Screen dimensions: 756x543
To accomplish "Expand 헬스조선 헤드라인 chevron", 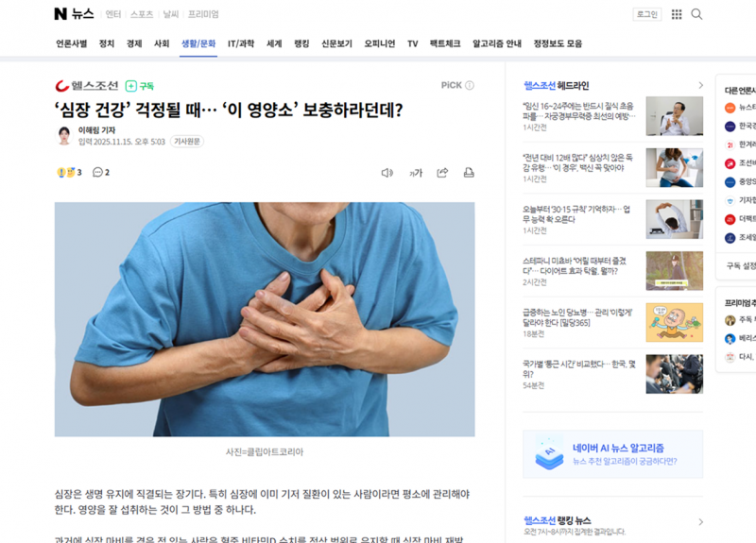I will tap(700, 85).
